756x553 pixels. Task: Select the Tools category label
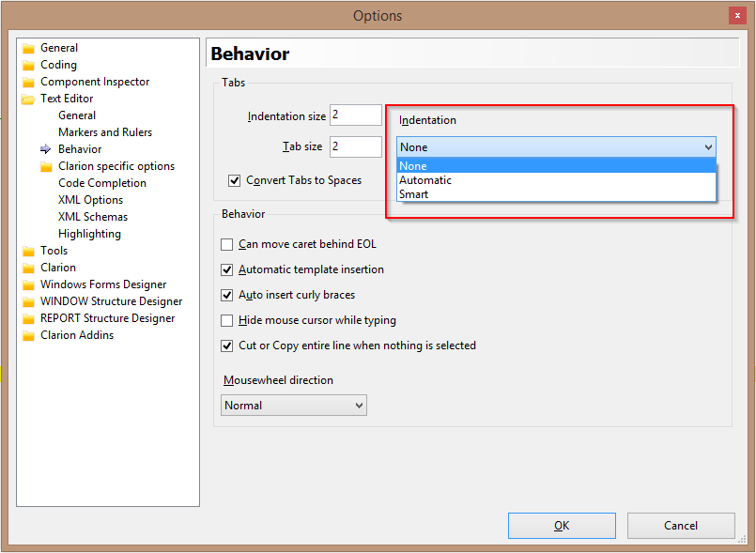(54, 251)
